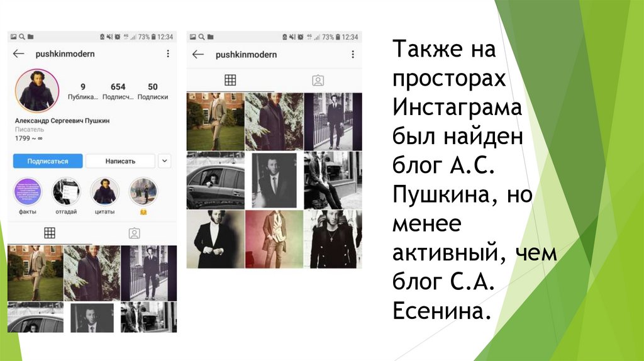
Task: Select tagged photos tab in left screenshot
Action: 135,233
